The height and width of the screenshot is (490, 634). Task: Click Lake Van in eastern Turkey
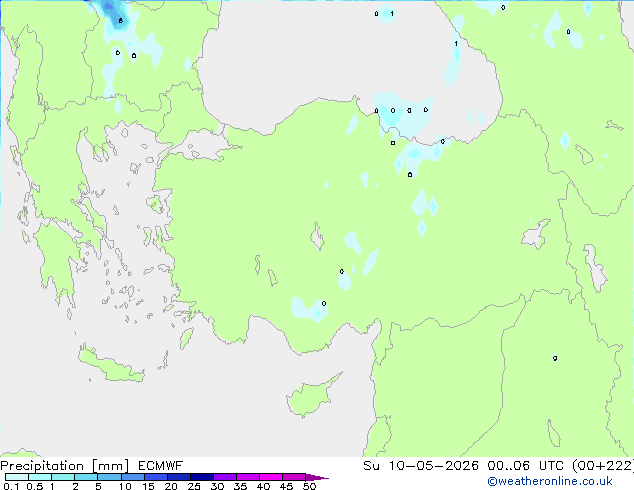pos(537,235)
